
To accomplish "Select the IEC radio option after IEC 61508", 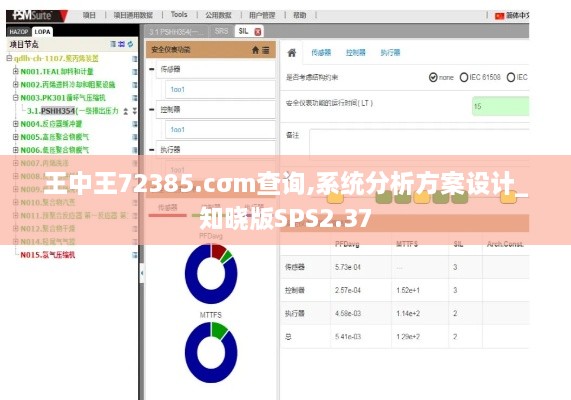I will (x=511, y=78).
